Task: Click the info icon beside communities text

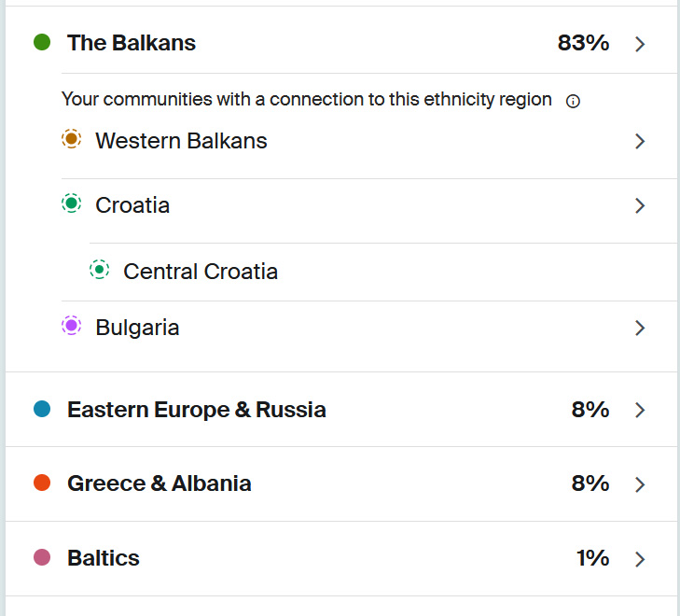Action: point(573,102)
